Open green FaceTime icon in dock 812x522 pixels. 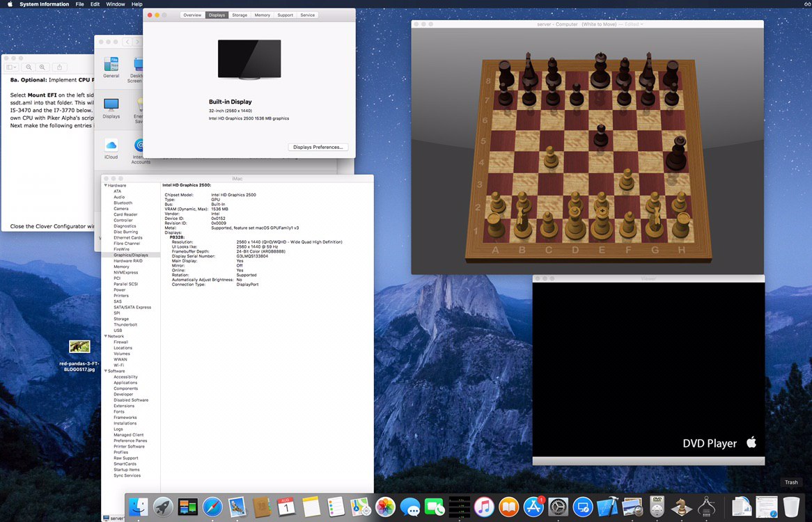click(x=435, y=507)
